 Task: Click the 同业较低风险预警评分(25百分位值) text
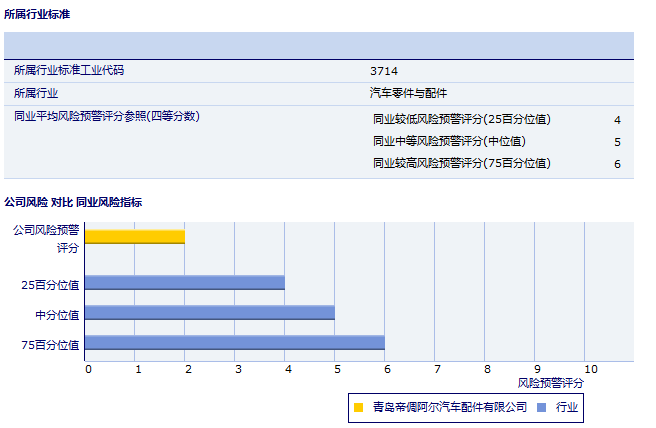(x=461, y=119)
